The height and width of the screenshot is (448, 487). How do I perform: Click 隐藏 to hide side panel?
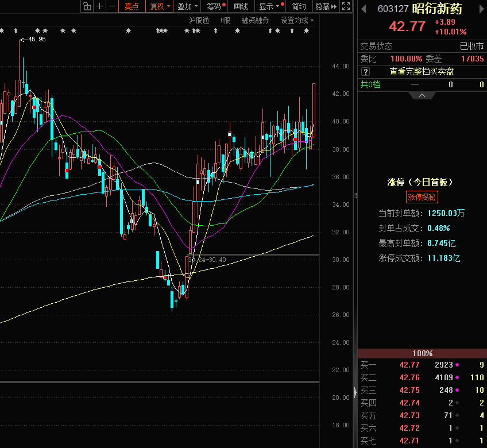tap(326, 6)
